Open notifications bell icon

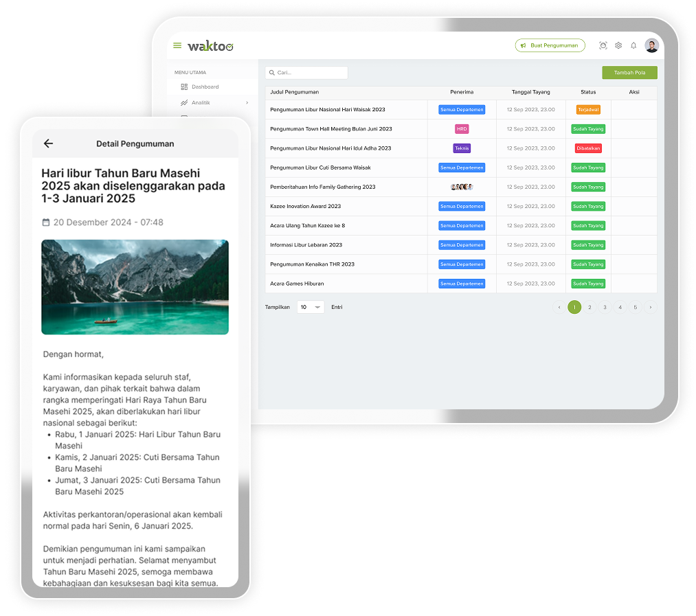coord(633,46)
